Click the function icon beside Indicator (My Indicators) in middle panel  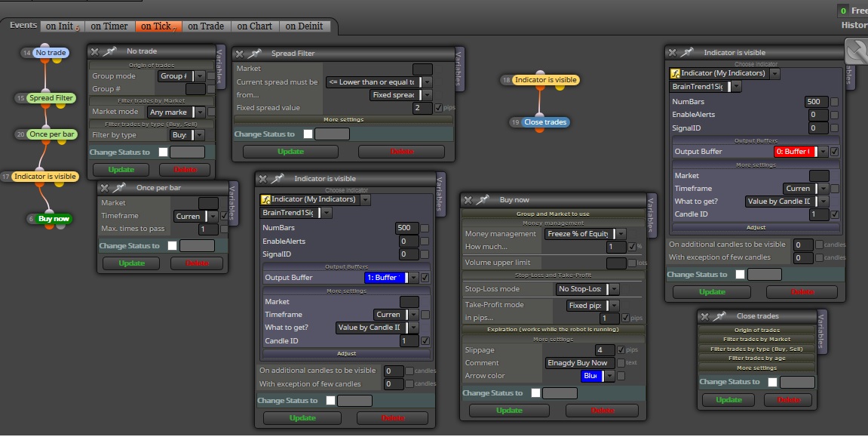265,199
